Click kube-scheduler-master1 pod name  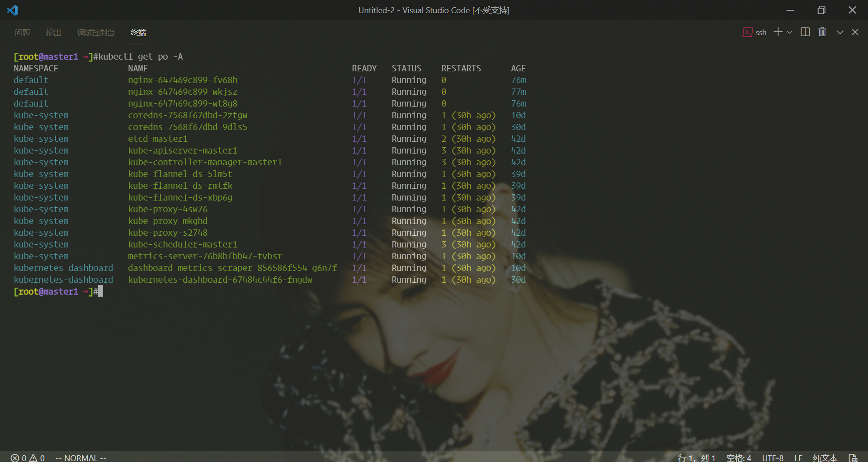[183, 244]
